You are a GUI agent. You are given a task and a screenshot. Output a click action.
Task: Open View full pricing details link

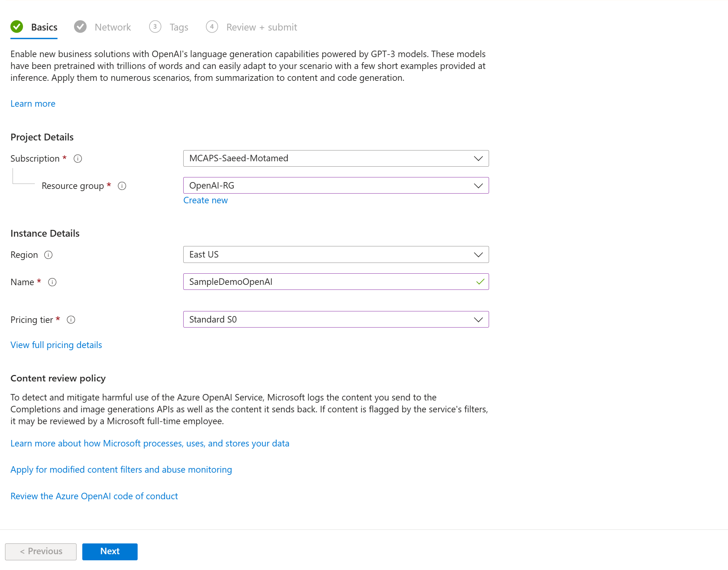tap(56, 345)
